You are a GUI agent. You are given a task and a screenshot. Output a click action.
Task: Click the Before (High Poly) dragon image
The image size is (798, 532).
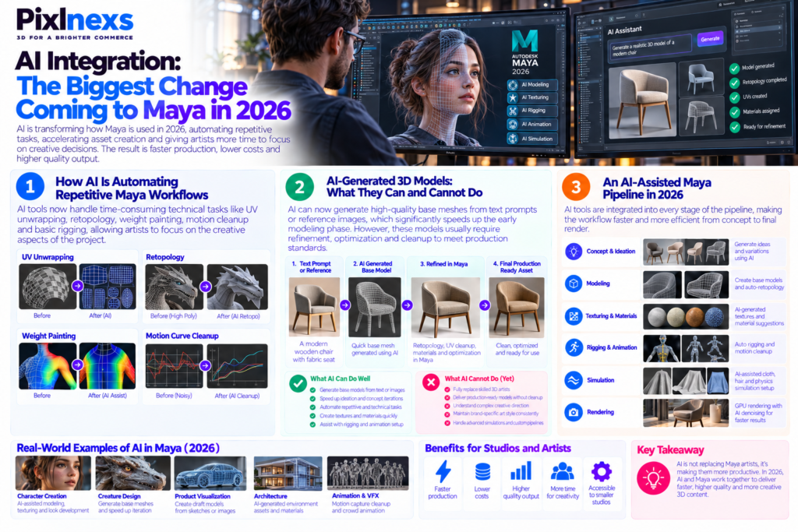point(174,287)
